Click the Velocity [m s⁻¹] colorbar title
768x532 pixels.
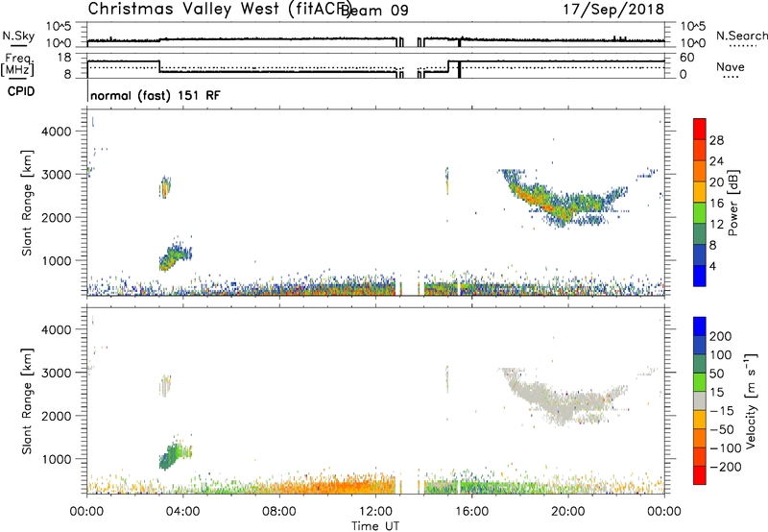click(751, 400)
